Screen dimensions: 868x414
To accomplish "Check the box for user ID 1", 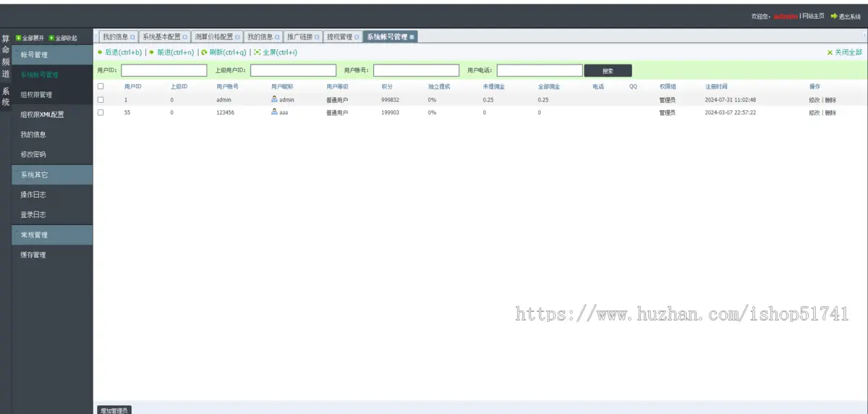I will click(x=101, y=100).
